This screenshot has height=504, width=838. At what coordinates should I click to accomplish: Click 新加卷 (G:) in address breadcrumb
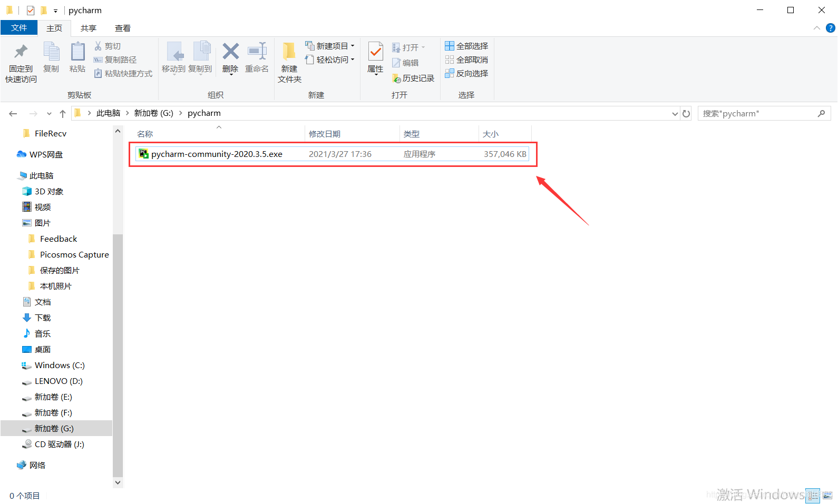pos(153,113)
